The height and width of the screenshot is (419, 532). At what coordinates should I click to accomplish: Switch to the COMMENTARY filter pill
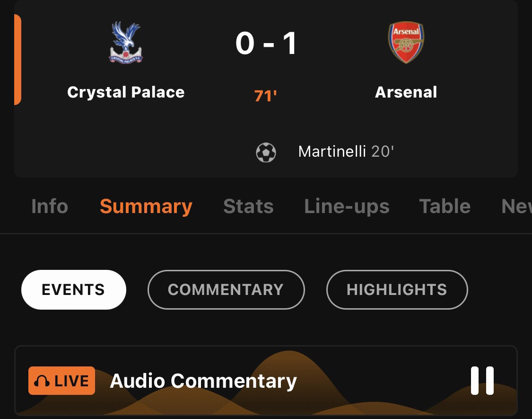[x=226, y=290]
